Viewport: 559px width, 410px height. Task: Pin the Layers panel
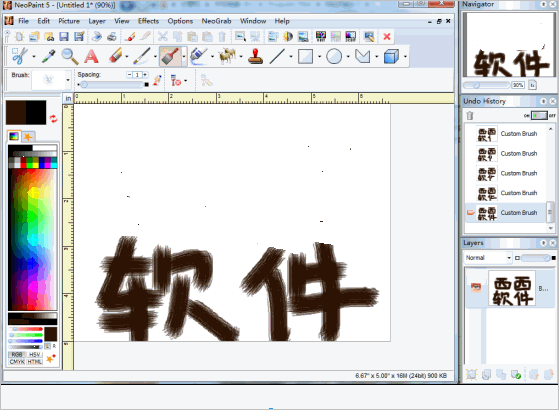(543, 243)
